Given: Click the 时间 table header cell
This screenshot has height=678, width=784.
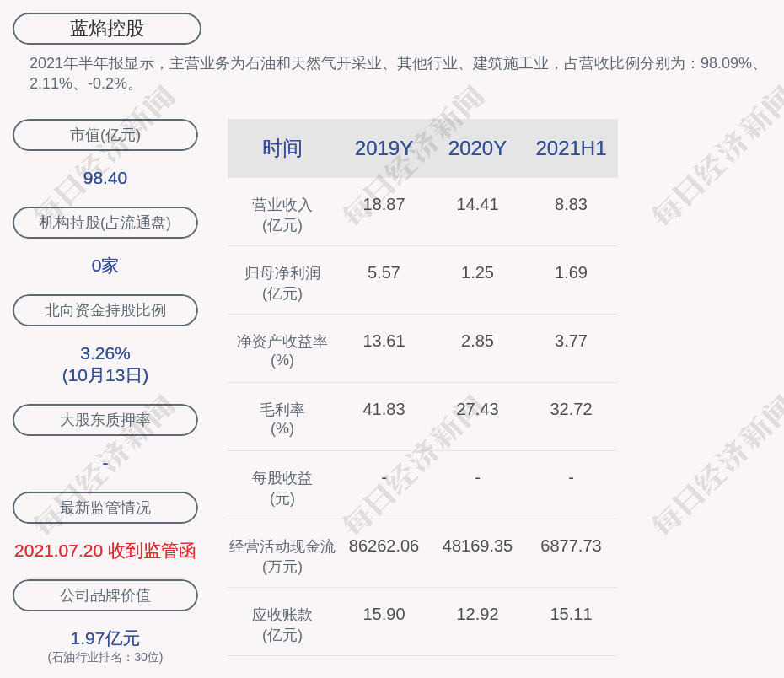Looking at the screenshot, I should point(282,148).
